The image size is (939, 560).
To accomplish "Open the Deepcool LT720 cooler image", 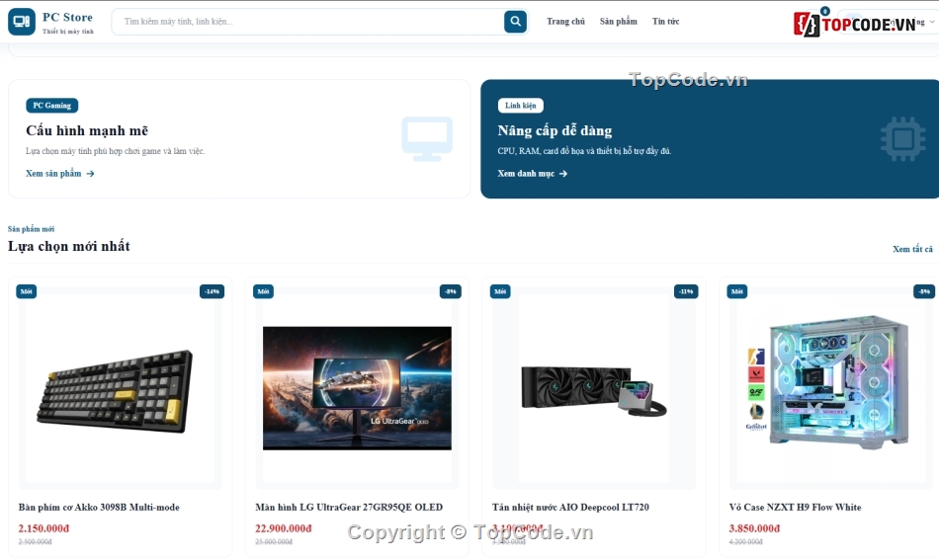I will click(x=594, y=388).
